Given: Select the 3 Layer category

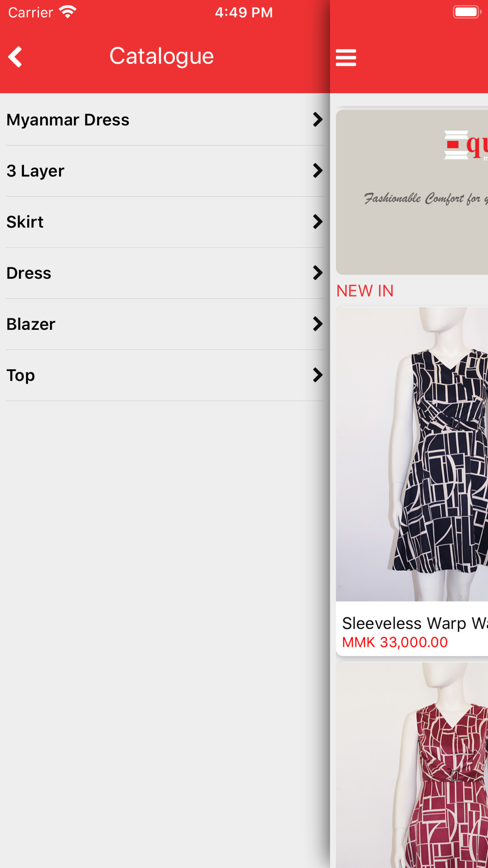Looking at the screenshot, I should pos(165,171).
